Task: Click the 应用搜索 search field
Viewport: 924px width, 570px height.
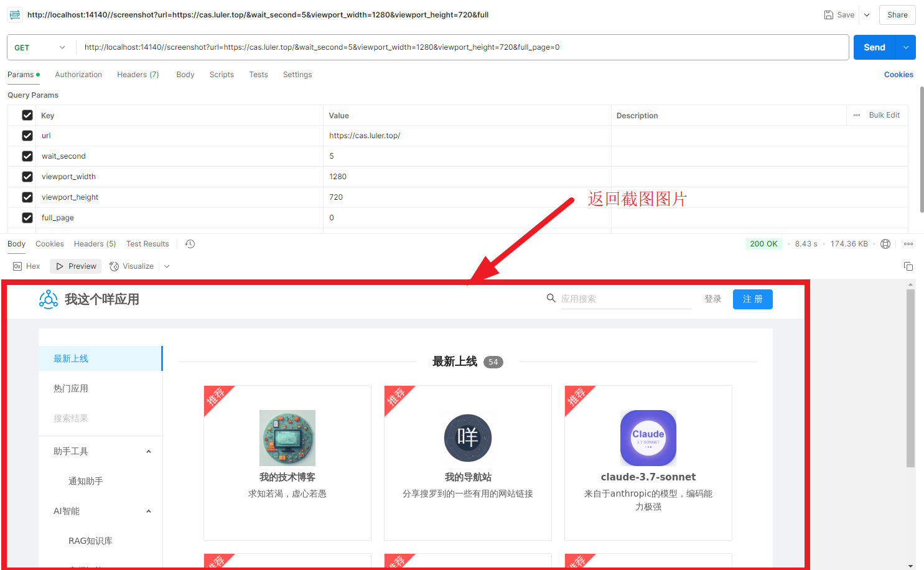Action: point(626,299)
